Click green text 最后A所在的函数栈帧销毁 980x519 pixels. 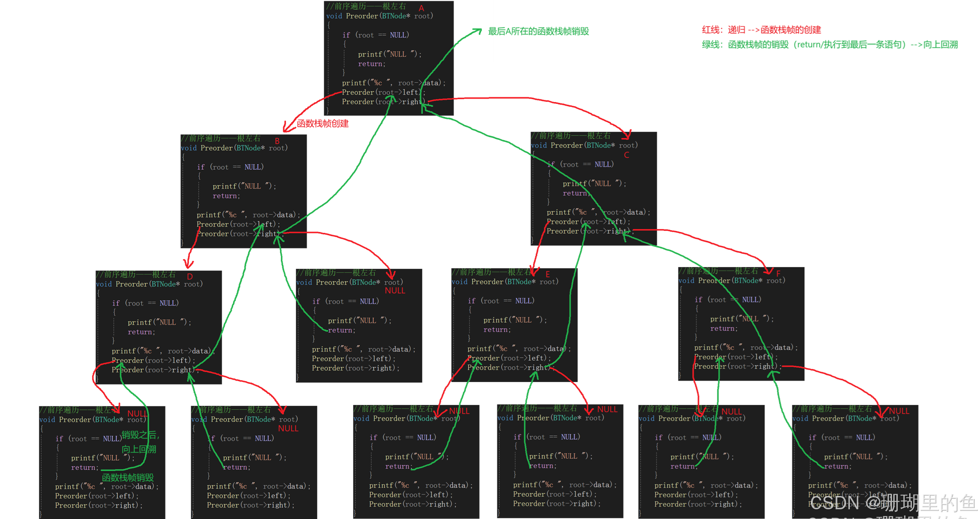538,31
